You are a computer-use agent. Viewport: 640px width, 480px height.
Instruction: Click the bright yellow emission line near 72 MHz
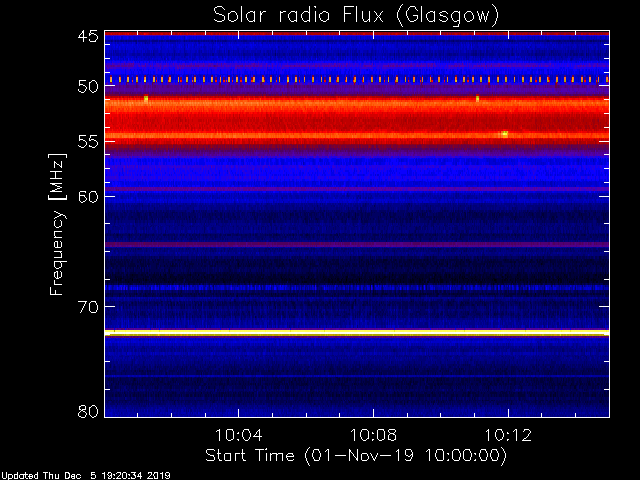pyautogui.click(x=357, y=333)
